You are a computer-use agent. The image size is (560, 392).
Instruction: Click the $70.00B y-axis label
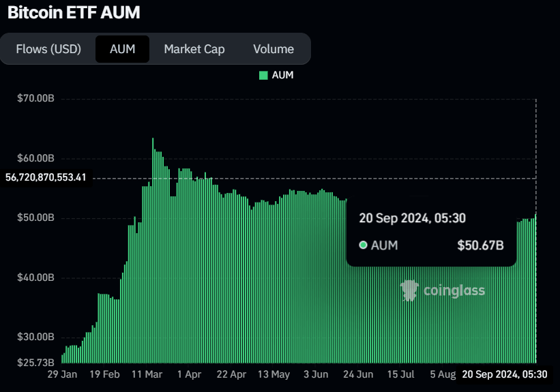point(35,99)
